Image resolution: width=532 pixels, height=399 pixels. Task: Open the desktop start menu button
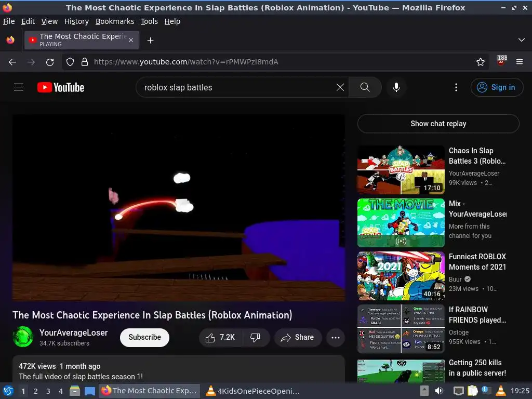8,391
